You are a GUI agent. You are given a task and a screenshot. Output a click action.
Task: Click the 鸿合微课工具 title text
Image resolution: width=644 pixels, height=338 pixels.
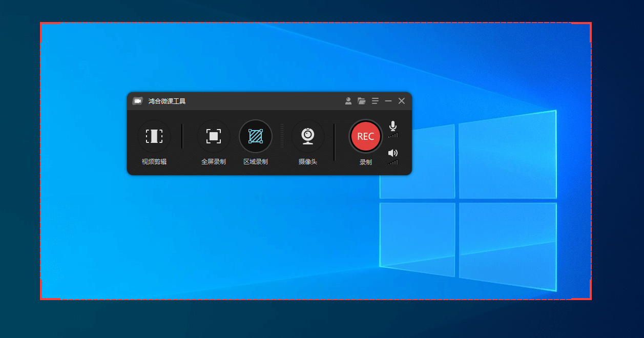[167, 101]
